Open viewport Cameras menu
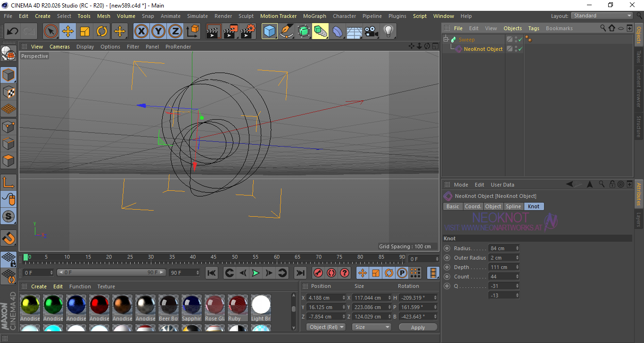This screenshot has height=343, width=644. tap(59, 47)
